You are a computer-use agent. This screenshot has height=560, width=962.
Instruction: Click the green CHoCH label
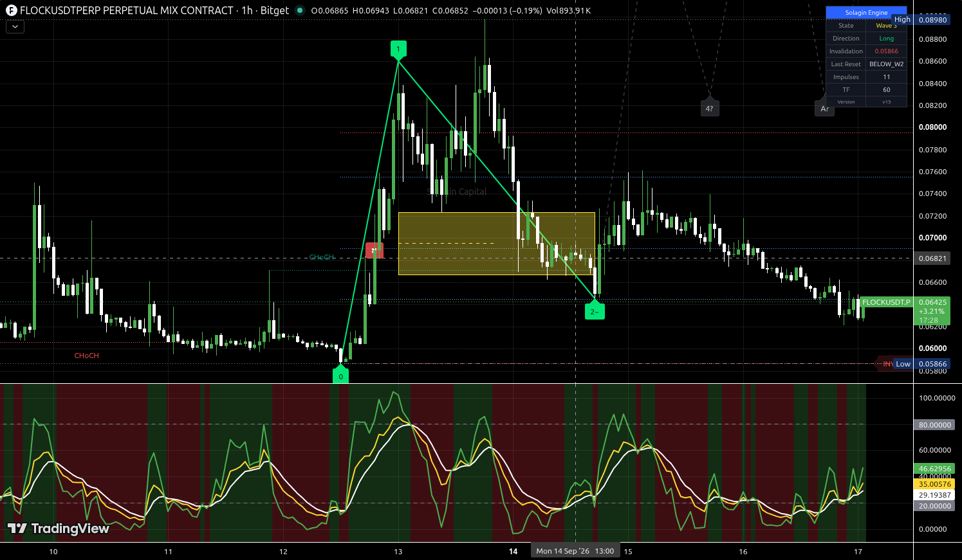click(322, 257)
